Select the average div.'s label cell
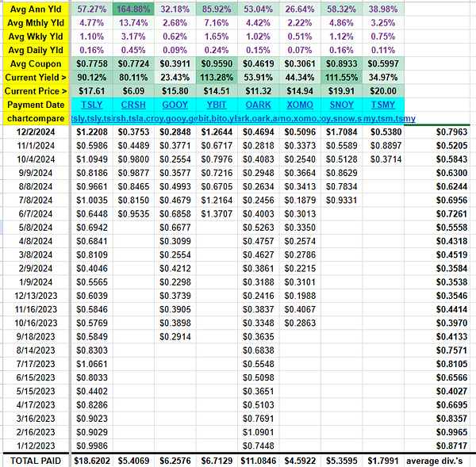The image size is (476, 467). 437,461
